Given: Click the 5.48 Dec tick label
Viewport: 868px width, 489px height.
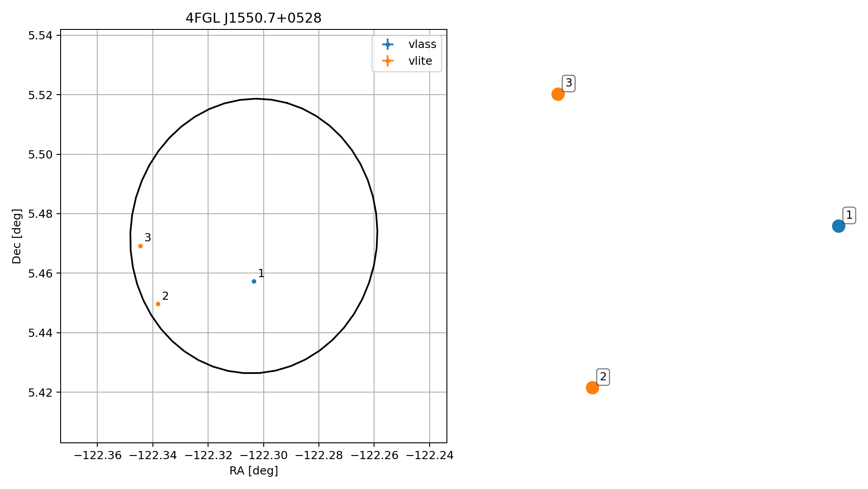Looking at the screenshot, I should pyautogui.click(x=41, y=214).
